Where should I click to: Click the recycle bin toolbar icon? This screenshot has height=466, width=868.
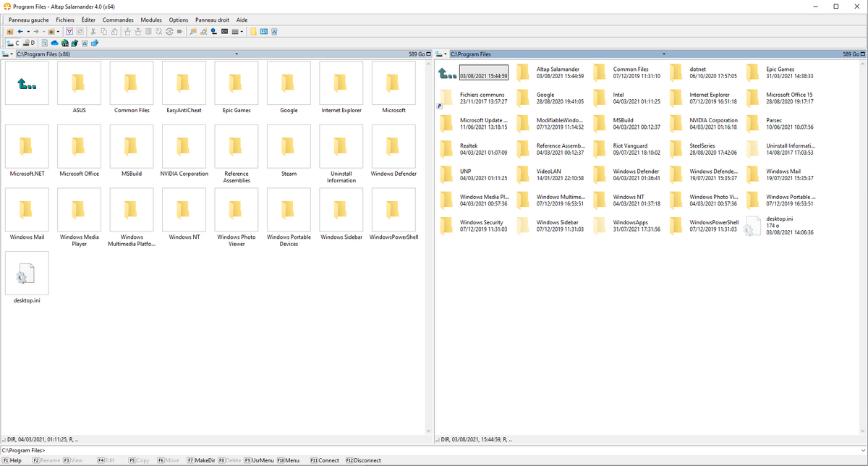(274, 32)
